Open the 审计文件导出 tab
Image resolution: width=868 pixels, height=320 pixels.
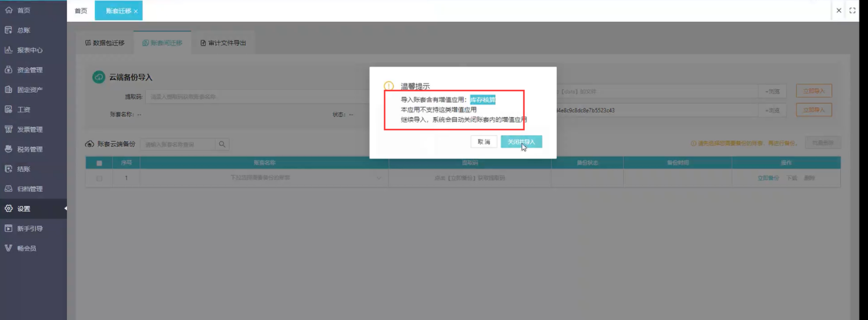223,43
